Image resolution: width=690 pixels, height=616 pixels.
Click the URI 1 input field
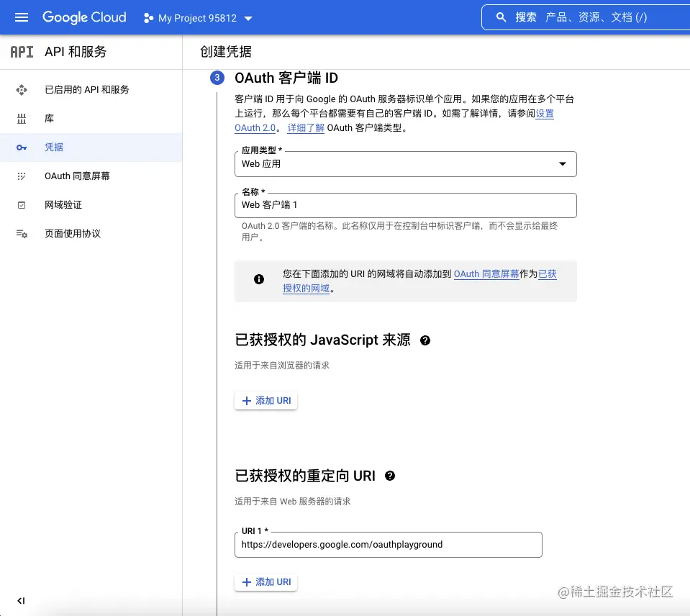coord(388,545)
